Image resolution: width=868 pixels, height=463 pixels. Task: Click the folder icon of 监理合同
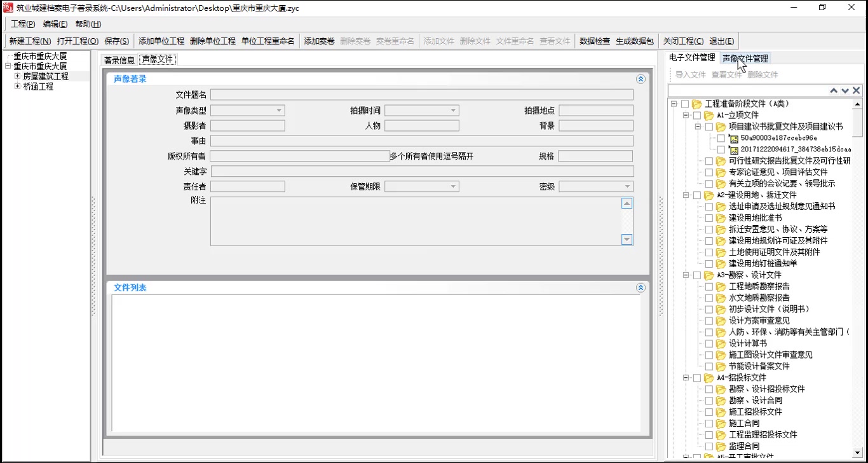coord(721,446)
